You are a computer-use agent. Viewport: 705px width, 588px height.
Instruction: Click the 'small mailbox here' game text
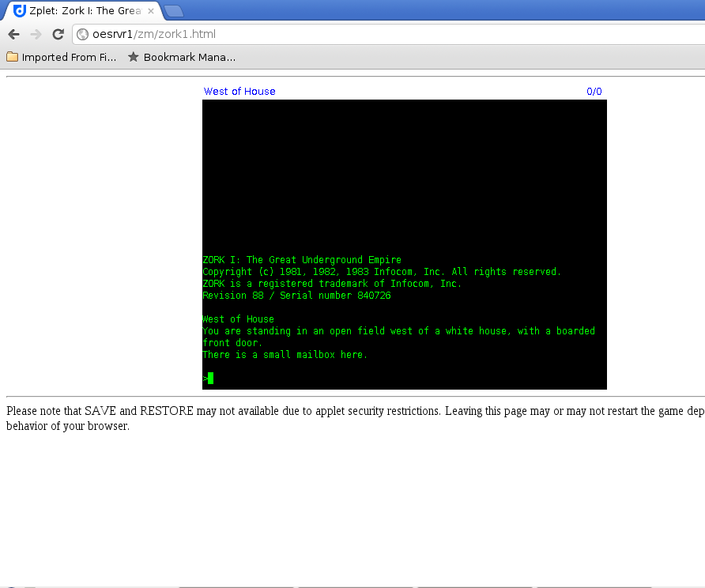285,354
